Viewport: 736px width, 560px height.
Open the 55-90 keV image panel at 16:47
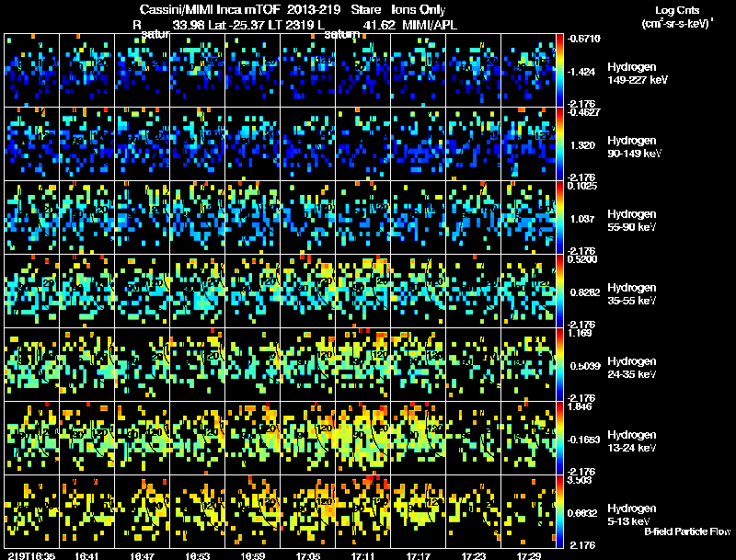tap(143, 218)
